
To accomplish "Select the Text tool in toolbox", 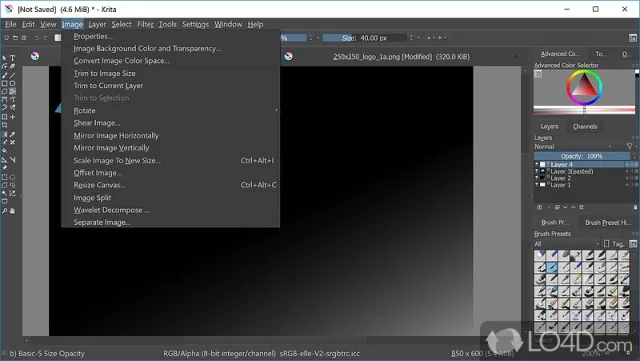I will 13,58.
